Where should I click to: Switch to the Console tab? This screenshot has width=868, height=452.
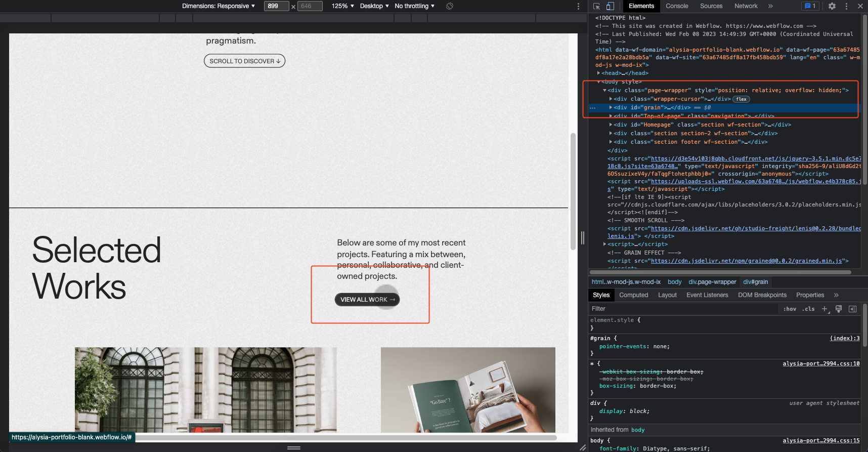(x=677, y=6)
